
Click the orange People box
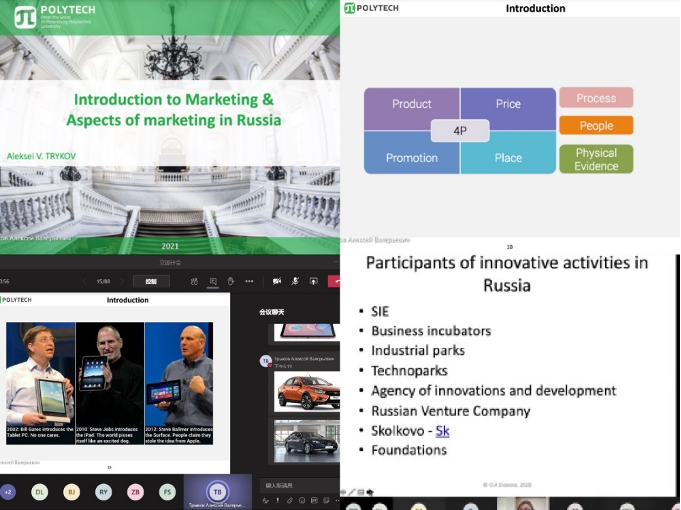pos(596,126)
